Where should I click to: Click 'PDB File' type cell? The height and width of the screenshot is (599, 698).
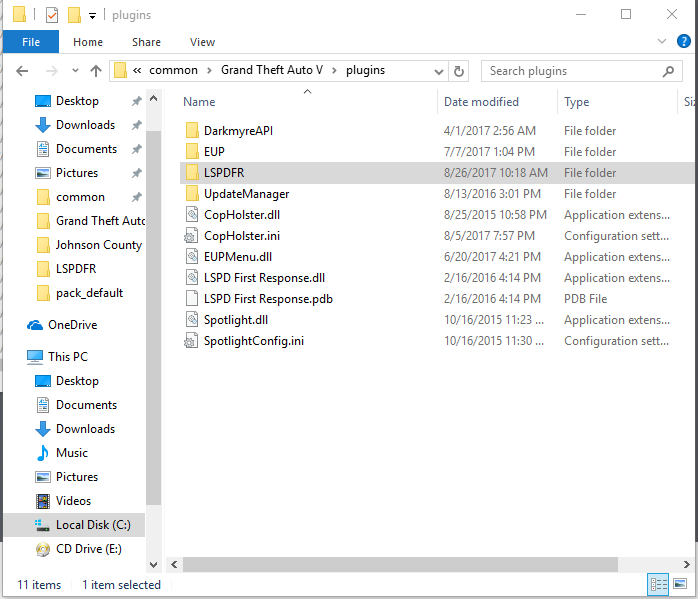tap(585, 299)
